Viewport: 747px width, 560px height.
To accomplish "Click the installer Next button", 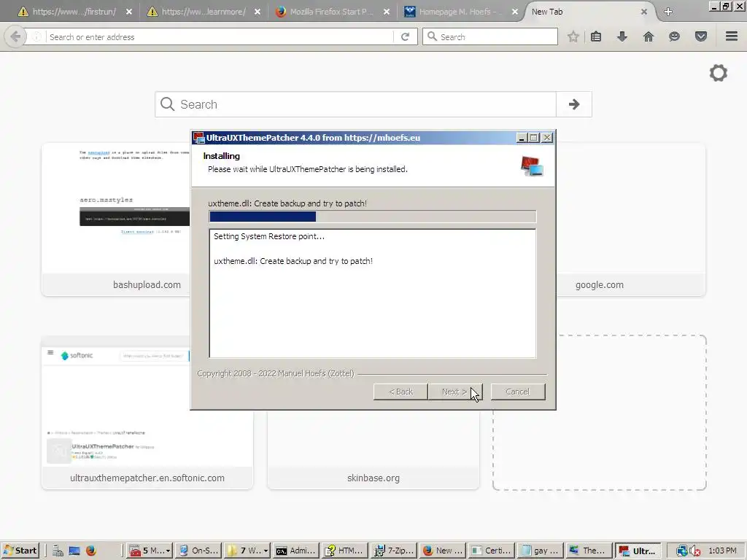I will coord(455,392).
